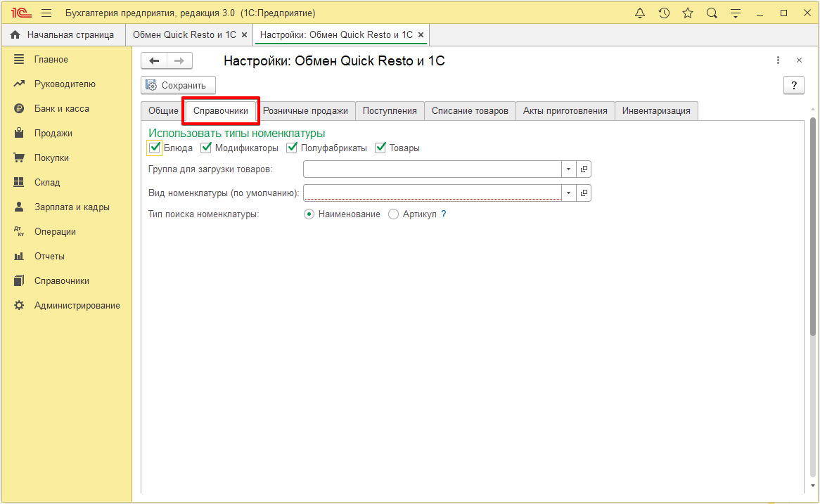The width and height of the screenshot is (820, 504).
Task: Switch to the Инвентаризация tab
Action: click(x=656, y=111)
